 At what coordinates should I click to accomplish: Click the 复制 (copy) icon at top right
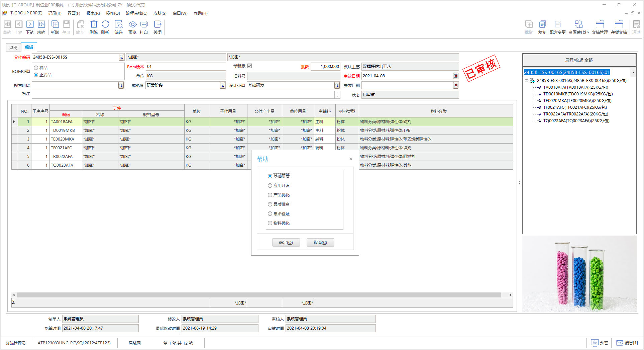pyautogui.click(x=542, y=27)
